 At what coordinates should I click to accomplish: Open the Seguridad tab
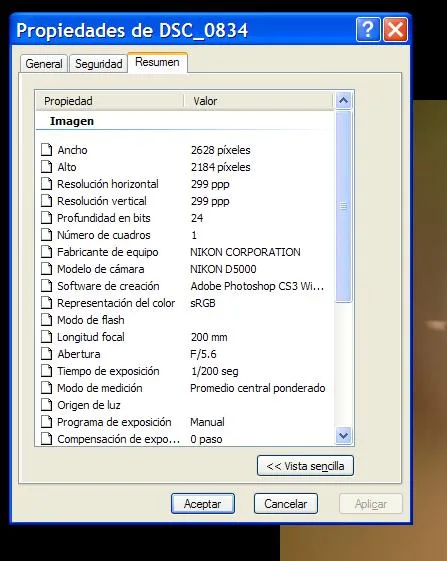(x=98, y=64)
